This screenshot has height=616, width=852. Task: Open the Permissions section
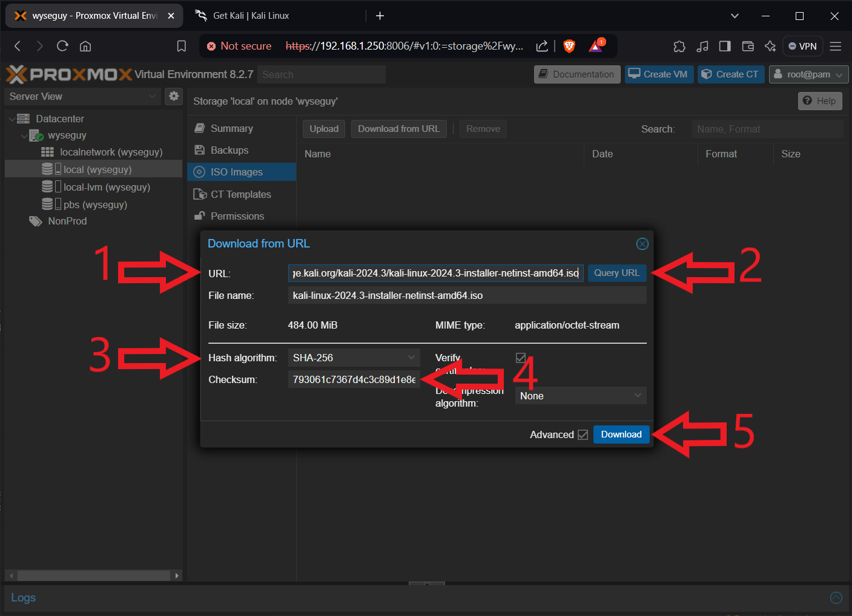pos(242,216)
